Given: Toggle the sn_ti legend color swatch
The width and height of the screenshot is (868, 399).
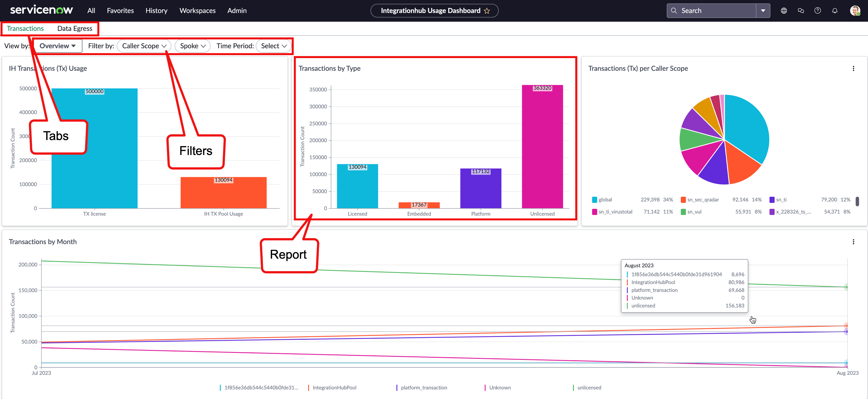Looking at the screenshot, I should (x=772, y=200).
